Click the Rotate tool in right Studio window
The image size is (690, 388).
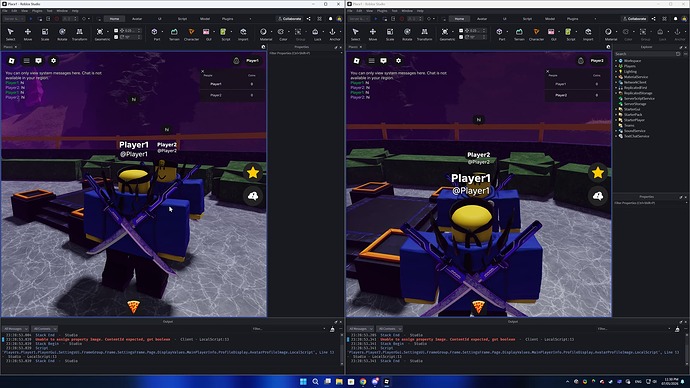(x=407, y=34)
